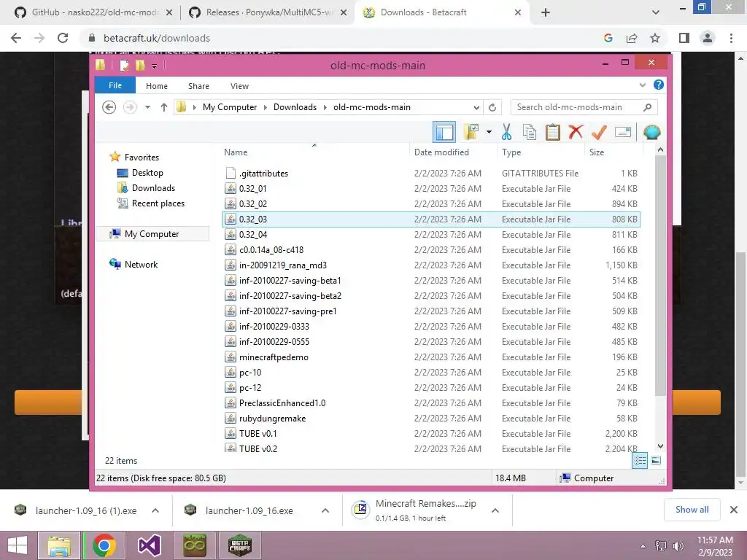Click the copy icon in Explorer toolbar

[530, 132]
